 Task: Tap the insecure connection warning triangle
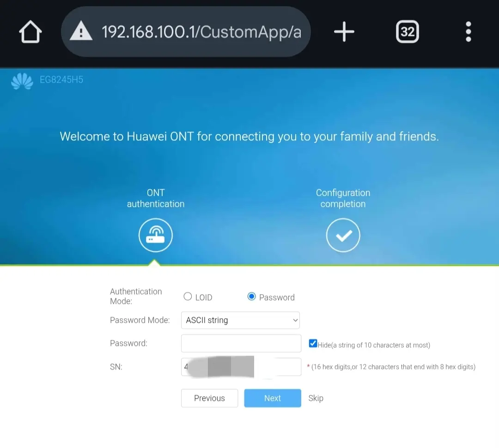point(81,31)
